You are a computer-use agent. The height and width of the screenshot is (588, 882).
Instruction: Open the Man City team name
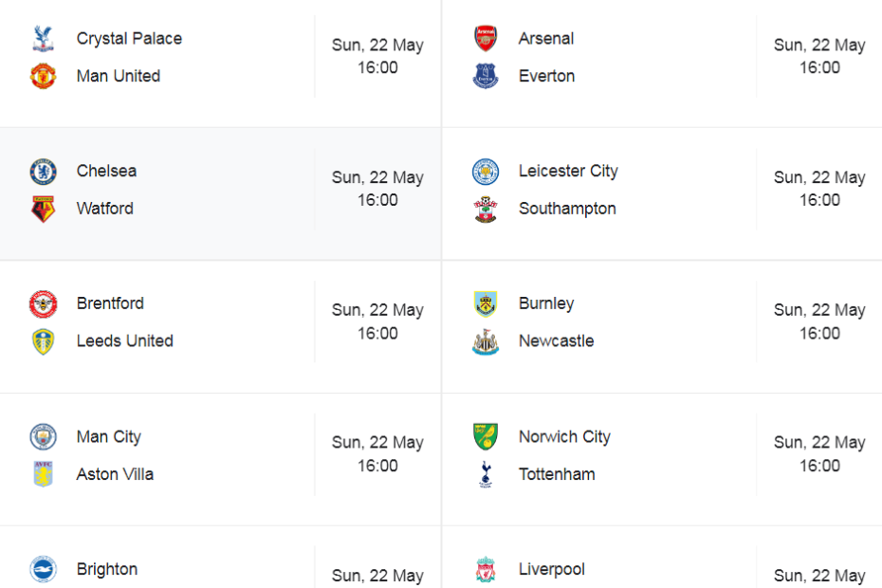108,436
